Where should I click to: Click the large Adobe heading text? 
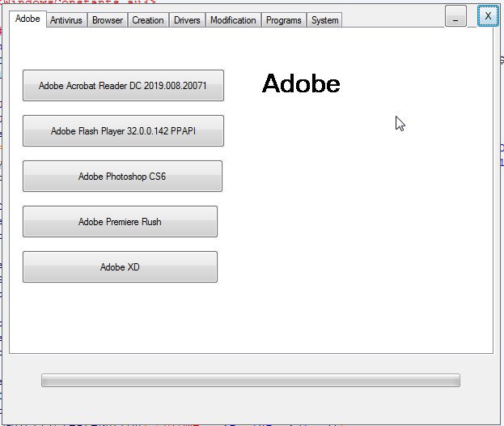click(301, 83)
